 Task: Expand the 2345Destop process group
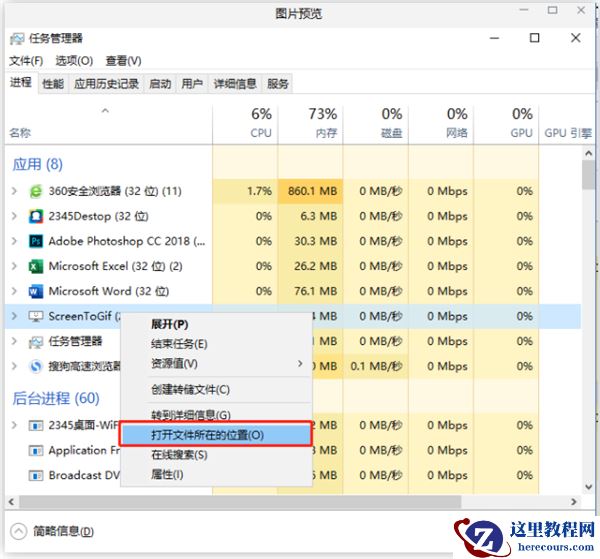click(x=14, y=216)
